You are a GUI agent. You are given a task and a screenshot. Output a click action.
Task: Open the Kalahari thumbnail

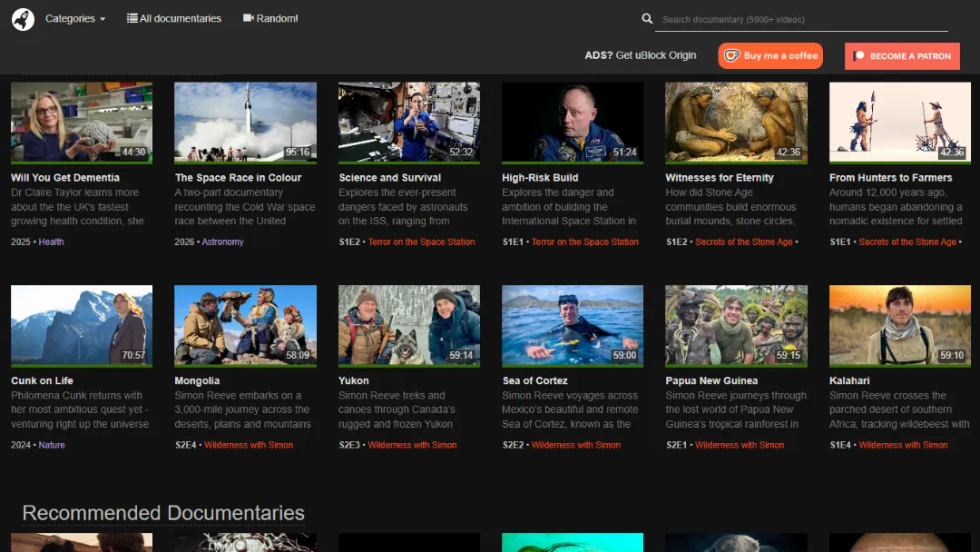[x=900, y=326]
